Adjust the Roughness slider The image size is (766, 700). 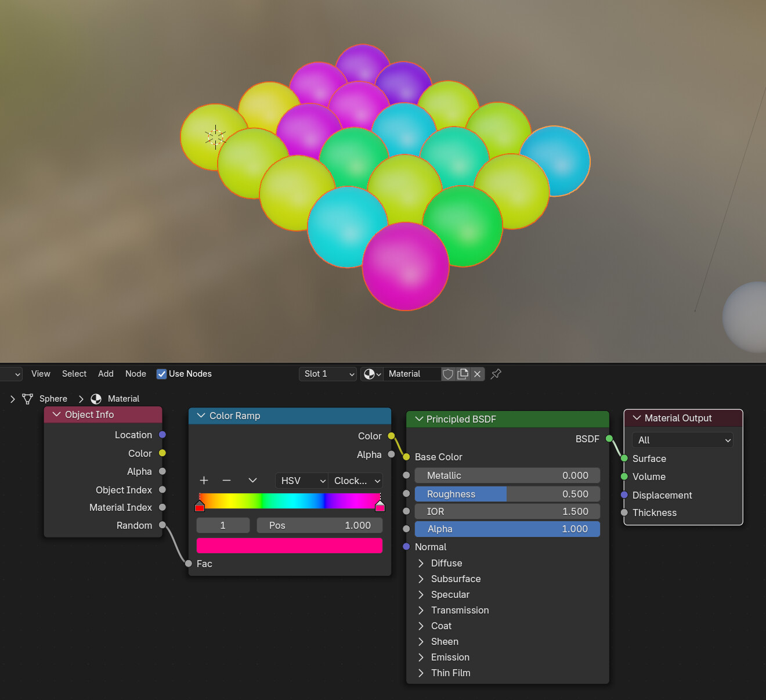(507, 494)
